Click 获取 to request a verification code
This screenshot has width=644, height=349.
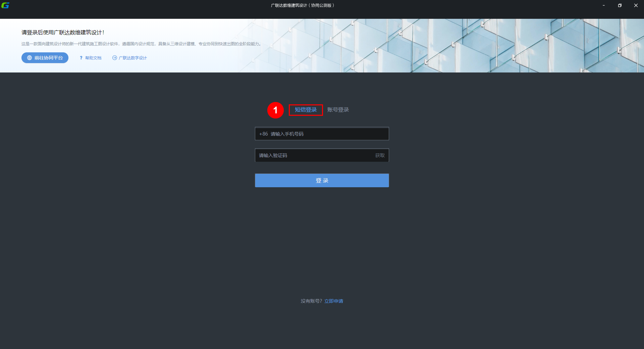[380, 155]
